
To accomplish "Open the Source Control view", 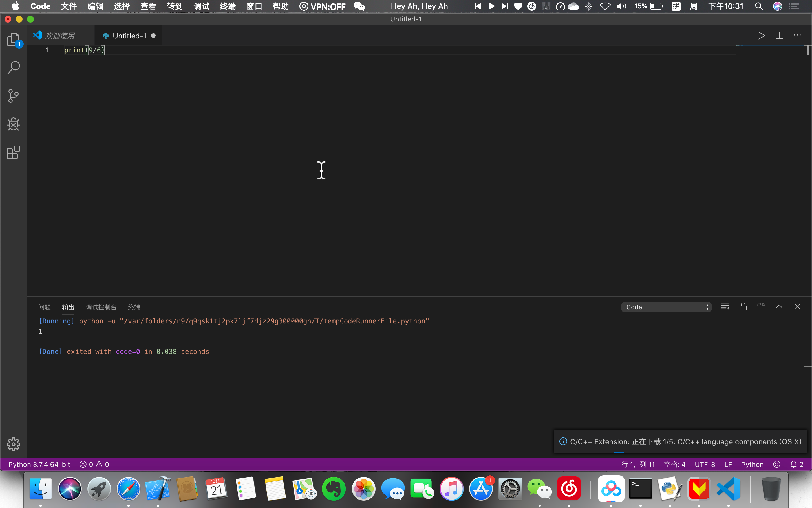I will 14,96.
